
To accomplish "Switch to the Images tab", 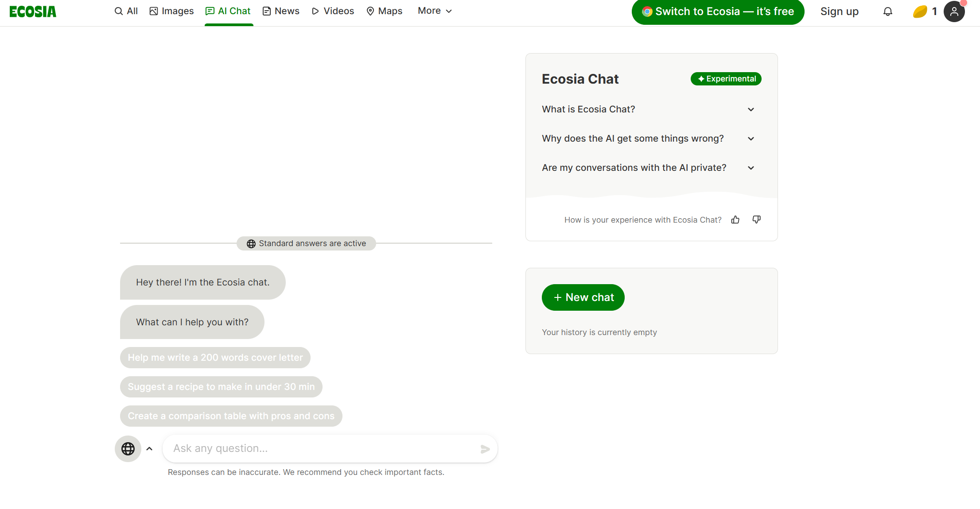I will [x=171, y=11].
